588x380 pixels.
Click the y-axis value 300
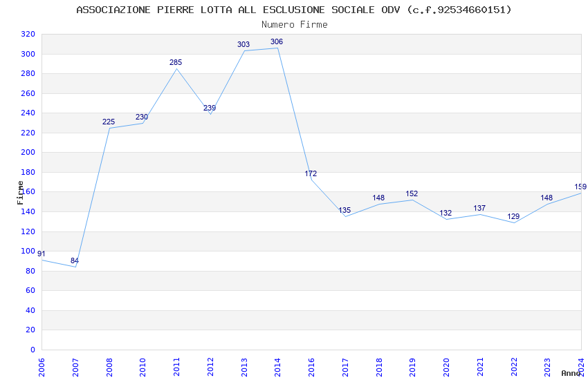click(28, 54)
